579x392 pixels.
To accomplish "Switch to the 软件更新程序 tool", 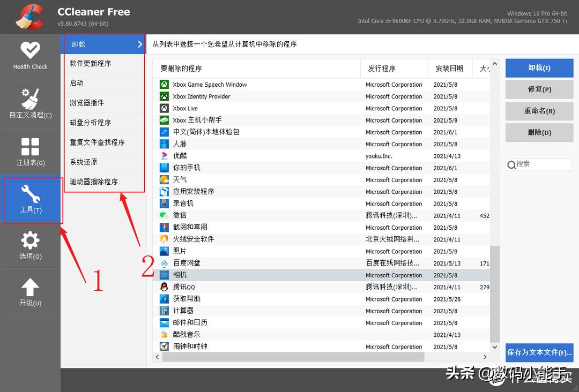I will [x=95, y=63].
